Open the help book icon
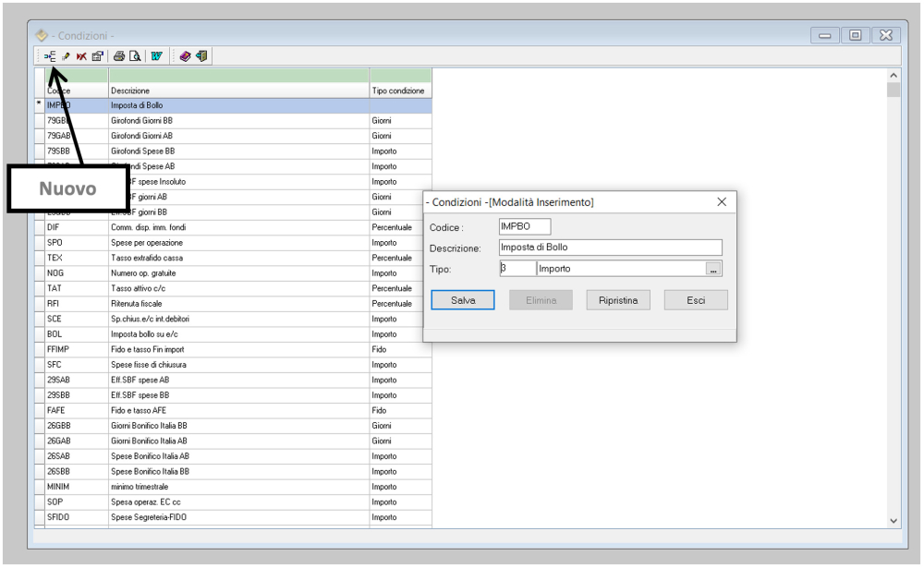The image size is (924, 568). coord(185,57)
